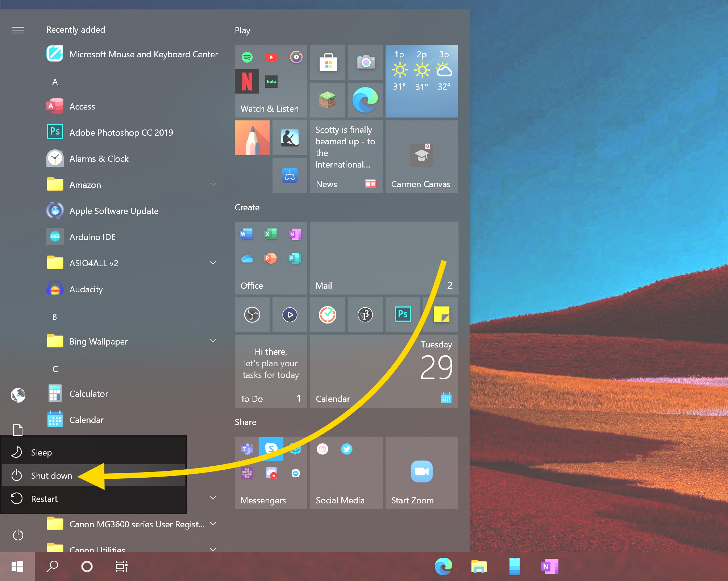Open the user account globe avatar
Image resolution: width=728 pixels, height=581 pixels.
(18, 395)
